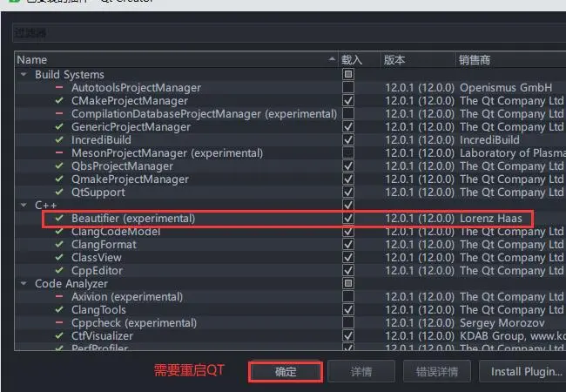This screenshot has width=566, height=392.
Task: Click the red dash icon beside AutotoolsProjectManager
Action: (59, 88)
